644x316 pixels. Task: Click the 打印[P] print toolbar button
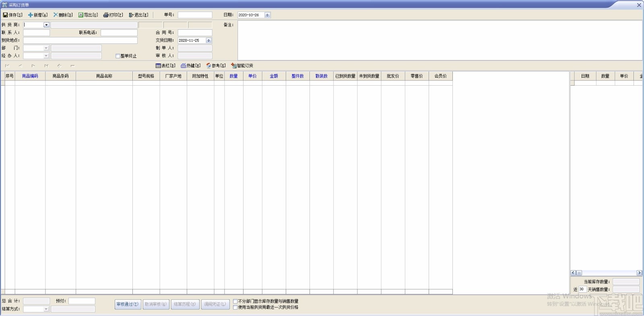(x=113, y=15)
